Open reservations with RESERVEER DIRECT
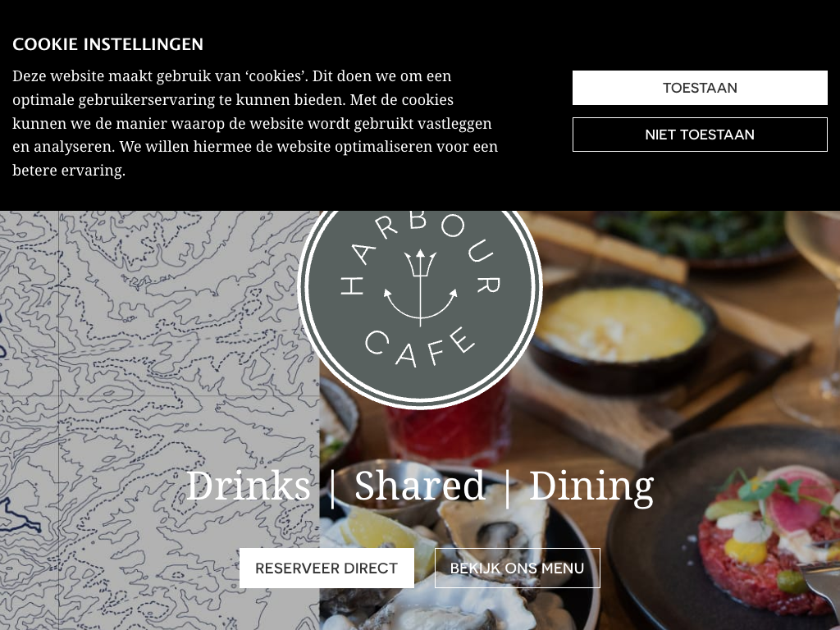Screen dimensions: 840x630 pos(326,568)
